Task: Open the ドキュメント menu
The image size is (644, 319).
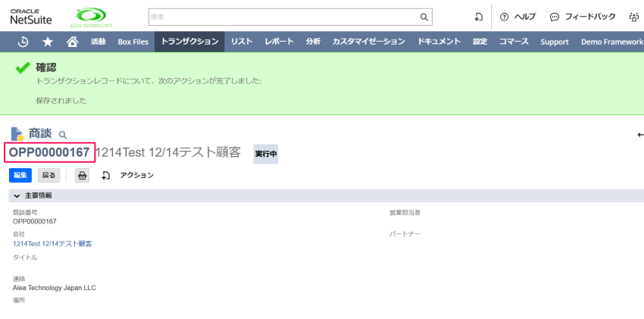Action: (439, 42)
